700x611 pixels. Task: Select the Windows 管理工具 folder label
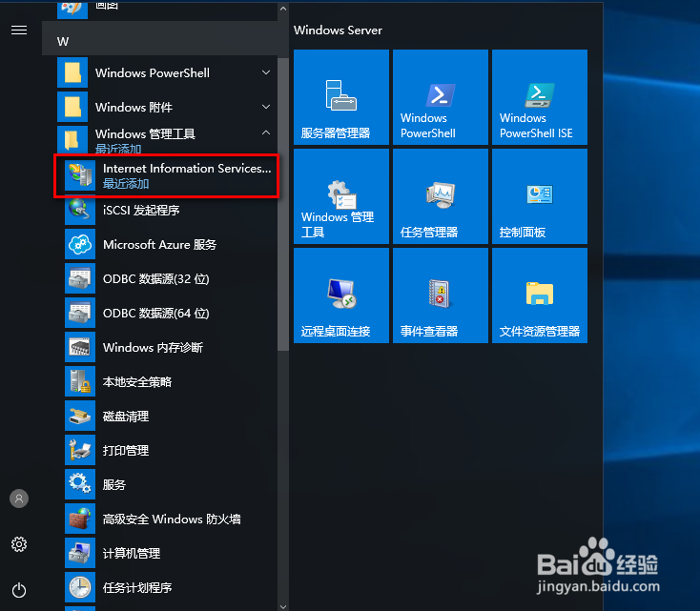click(145, 133)
